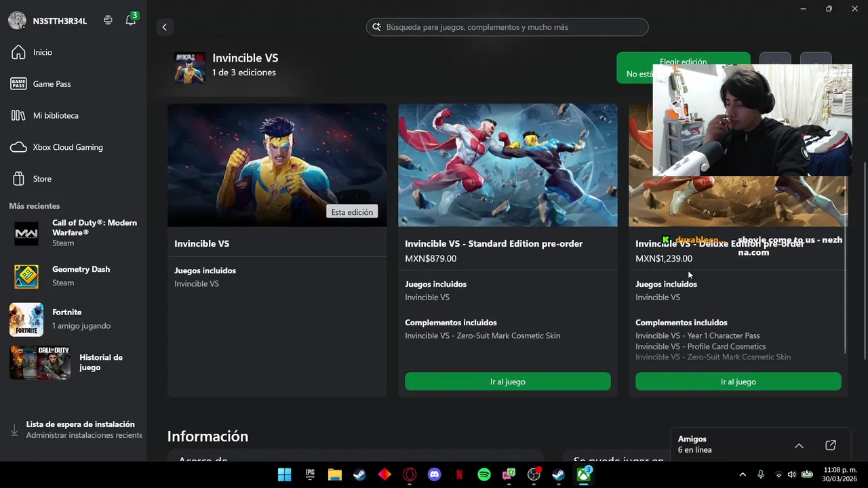Click Invincible VS - Profile Card Cosmetics
Viewport: 868px width, 488px height.
coord(701,346)
